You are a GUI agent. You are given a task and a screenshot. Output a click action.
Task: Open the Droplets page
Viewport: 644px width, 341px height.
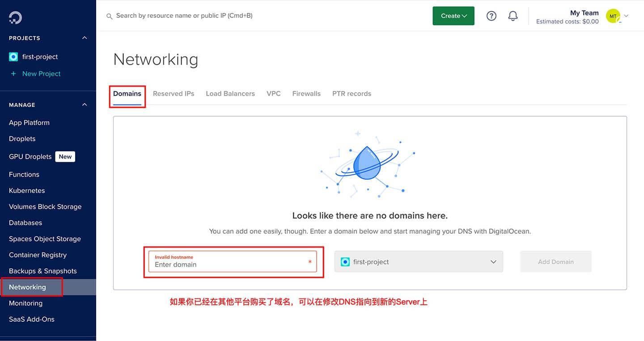pyautogui.click(x=22, y=139)
